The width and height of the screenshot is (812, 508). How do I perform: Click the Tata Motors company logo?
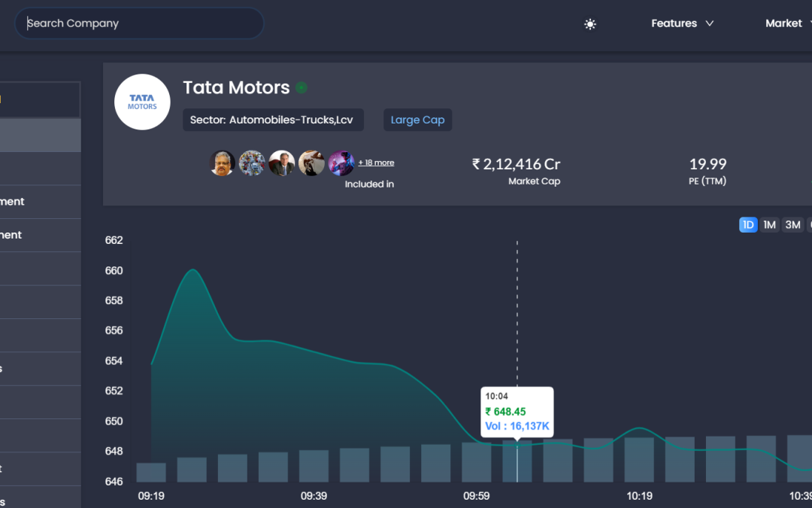pos(142,102)
